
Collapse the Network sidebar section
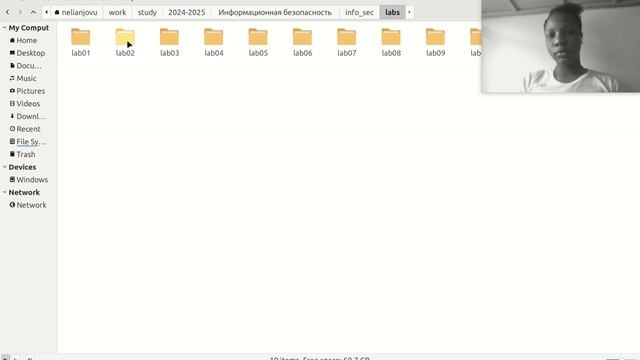tap(4, 192)
